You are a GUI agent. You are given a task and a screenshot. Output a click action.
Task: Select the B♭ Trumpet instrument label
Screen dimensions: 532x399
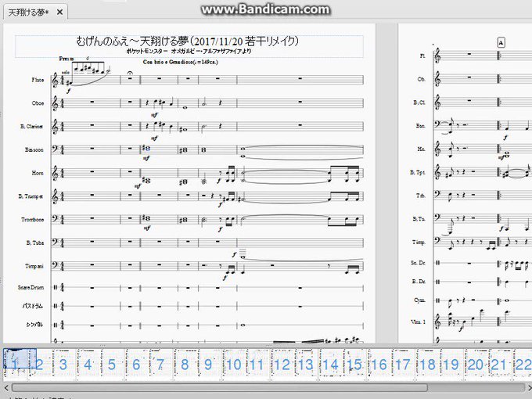click(x=31, y=196)
